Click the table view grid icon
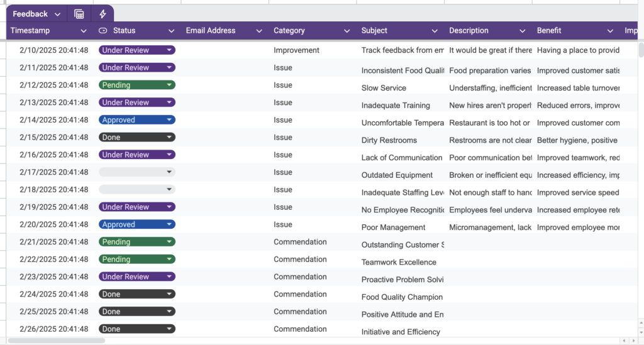The width and height of the screenshot is (644, 345). coord(79,14)
